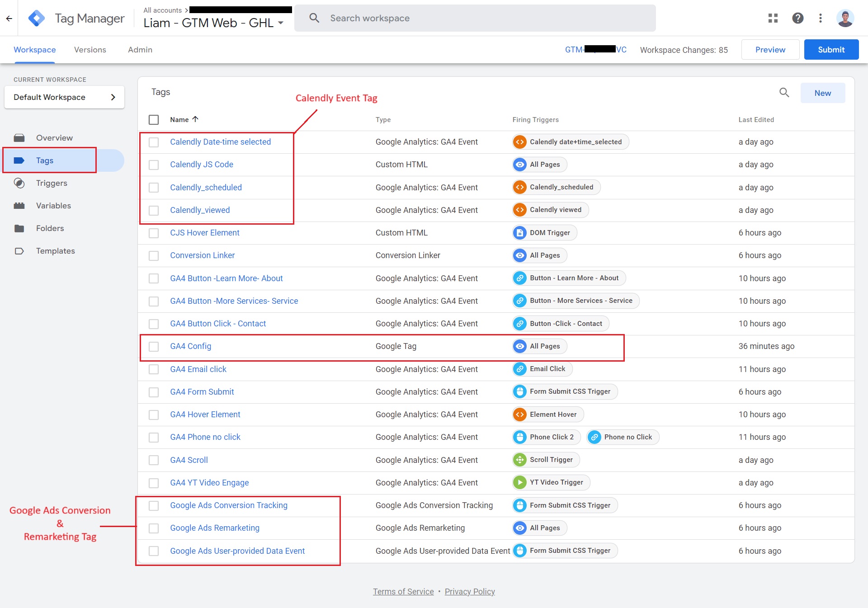Screen dimensions: 868x608
Task: Click the Templates sidebar icon
Action: pos(19,251)
